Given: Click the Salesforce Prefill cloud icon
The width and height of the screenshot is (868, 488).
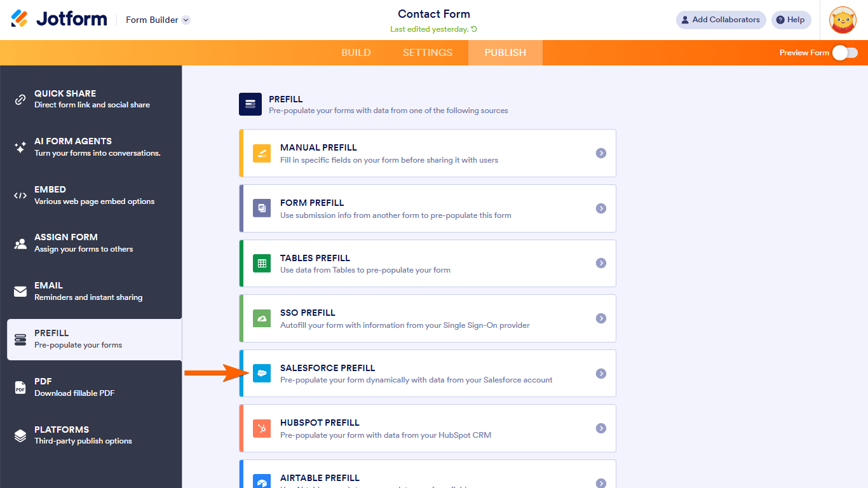Looking at the screenshot, I should click(262, 374).
